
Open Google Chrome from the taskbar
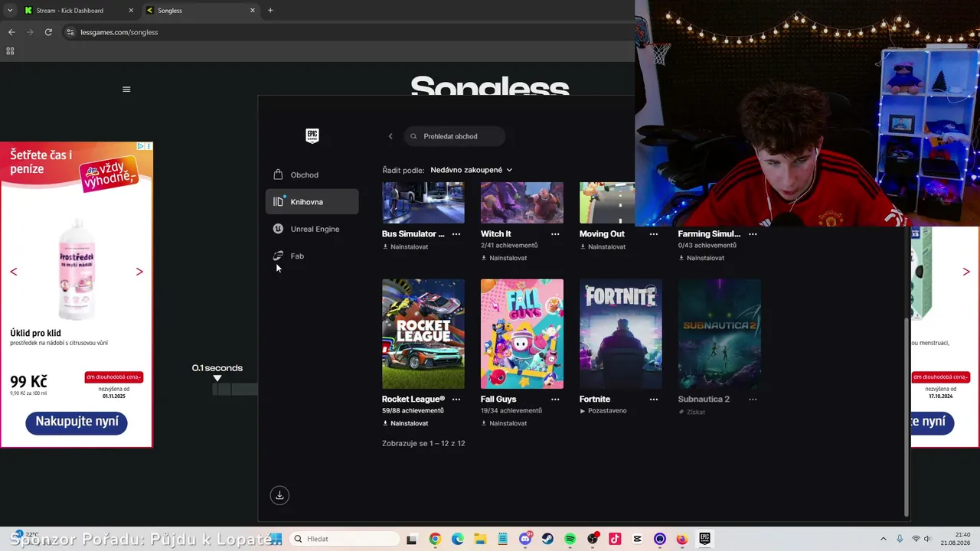click(x=435, y=539)
